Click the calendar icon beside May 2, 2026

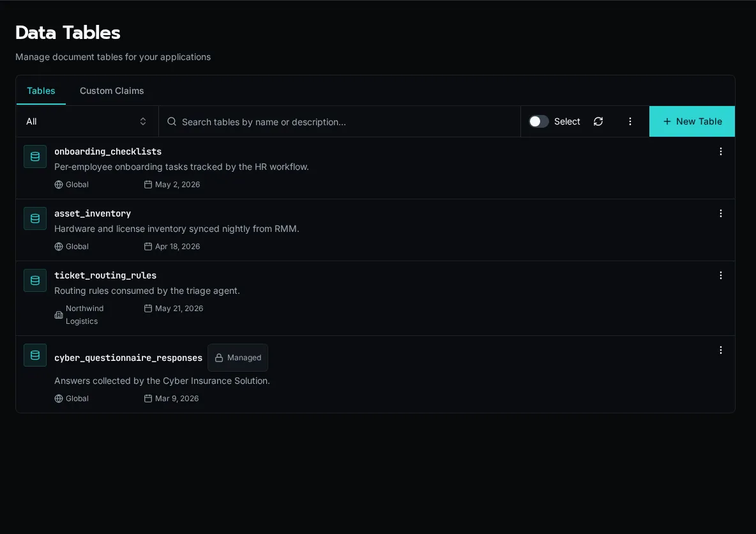click(x=148, y=185)
